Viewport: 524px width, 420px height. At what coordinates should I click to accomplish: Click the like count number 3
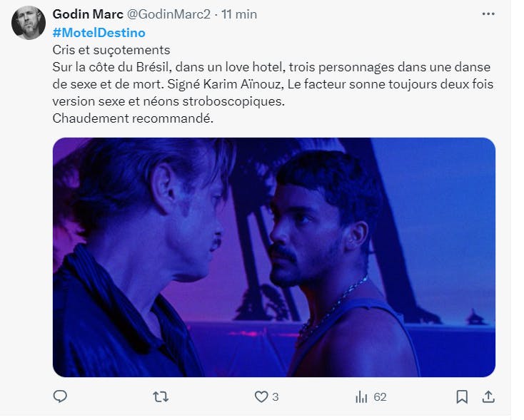click(275, 397)
